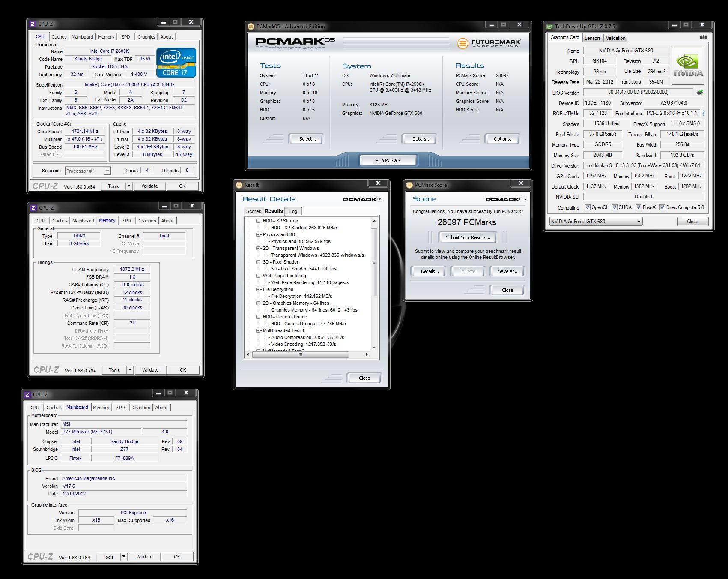
Task: Click the DRAM Frequency 1072.2 MHz field
Action: (132, 270)
